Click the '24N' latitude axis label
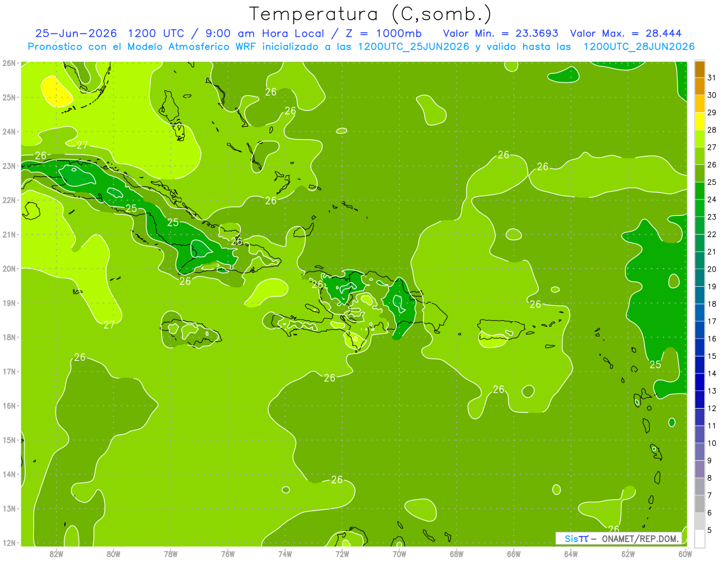The width and height of the screenshot is (728, 562). point(8,132)
